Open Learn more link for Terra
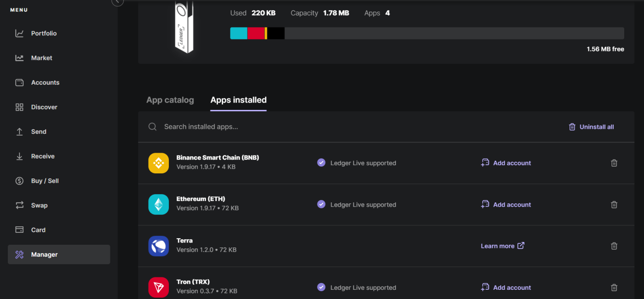This screenshot has width=644, height=299. pos(503,246)
